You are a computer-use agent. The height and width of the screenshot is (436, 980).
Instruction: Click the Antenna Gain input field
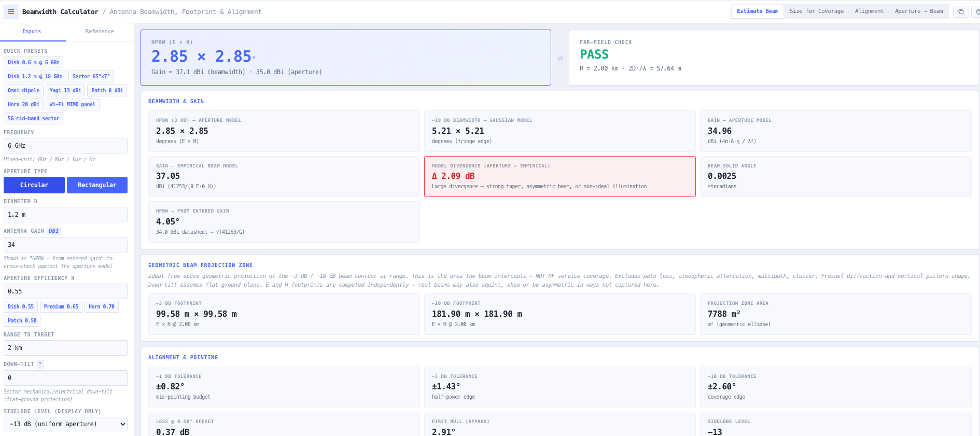65,245
